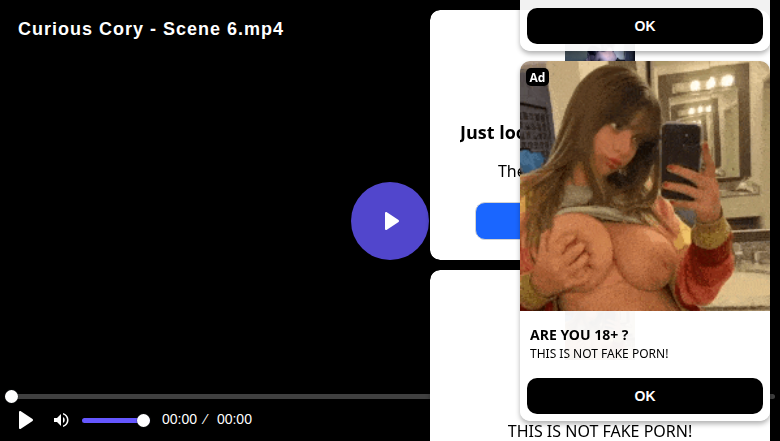Click the video title Curious Cory - Scene 6.mp4

click(151, 29)
